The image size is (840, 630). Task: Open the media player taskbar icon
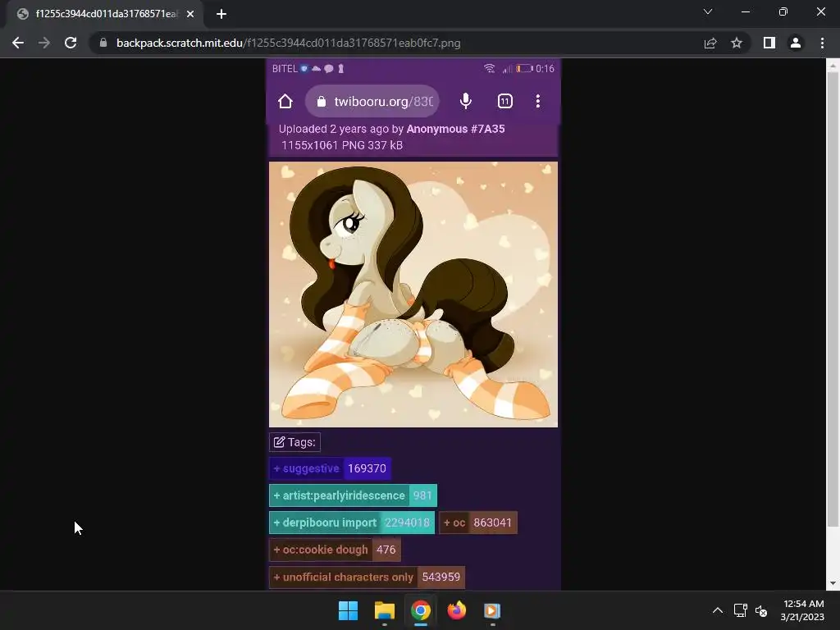point(492,610)
